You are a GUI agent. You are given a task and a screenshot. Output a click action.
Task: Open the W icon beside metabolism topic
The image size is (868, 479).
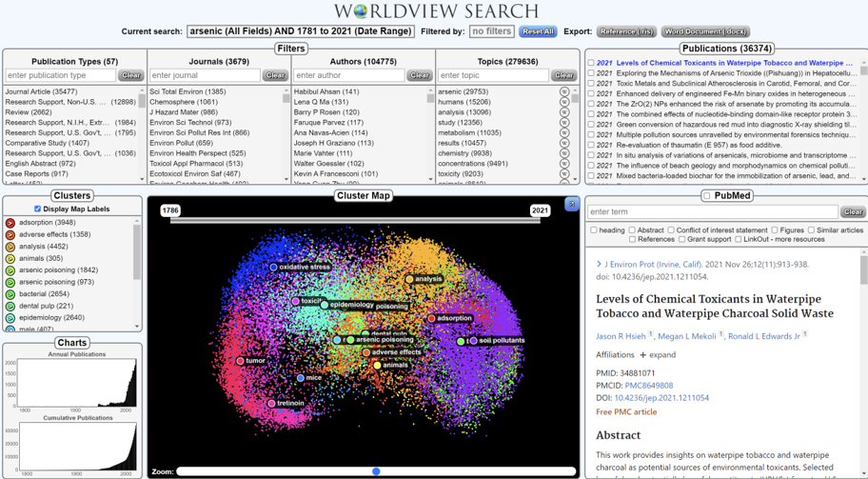pyautogui.click(x=564, y=133)
